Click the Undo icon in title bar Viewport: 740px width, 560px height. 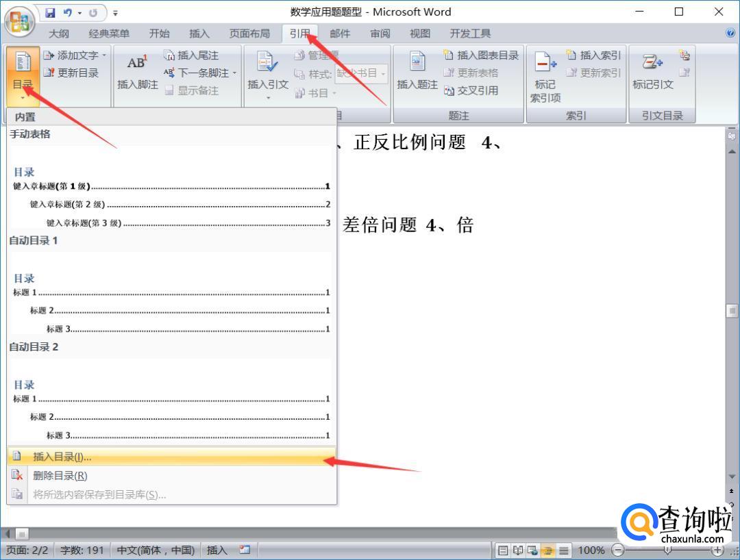pos(69,12)
